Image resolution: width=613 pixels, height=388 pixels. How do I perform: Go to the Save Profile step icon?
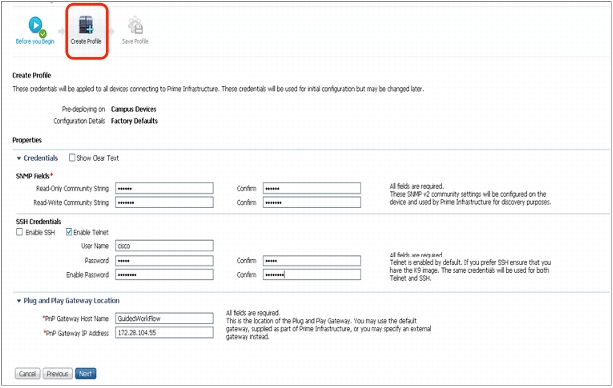136,26
